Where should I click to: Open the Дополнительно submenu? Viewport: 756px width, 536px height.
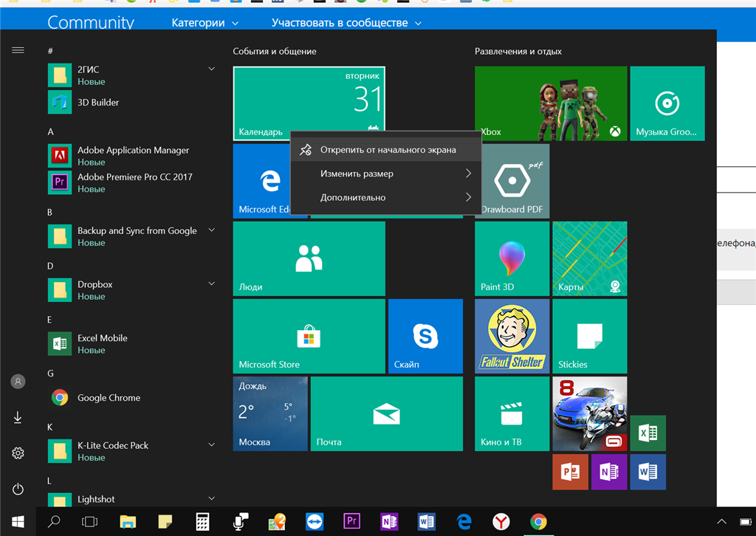385,197
